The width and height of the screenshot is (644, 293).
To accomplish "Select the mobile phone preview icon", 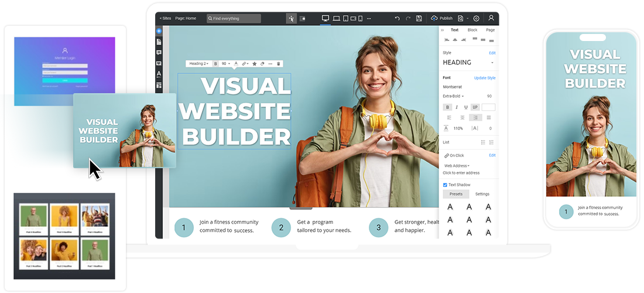I will tap(360, 18).
